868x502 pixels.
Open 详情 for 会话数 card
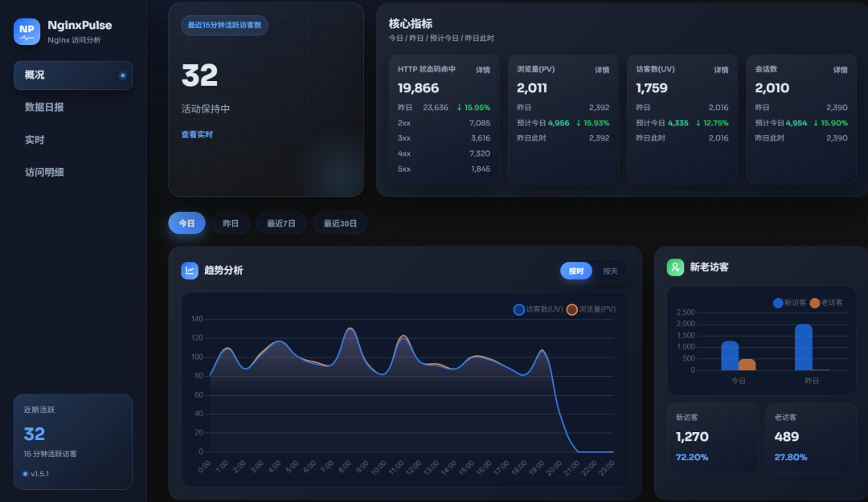coord(841,70)
